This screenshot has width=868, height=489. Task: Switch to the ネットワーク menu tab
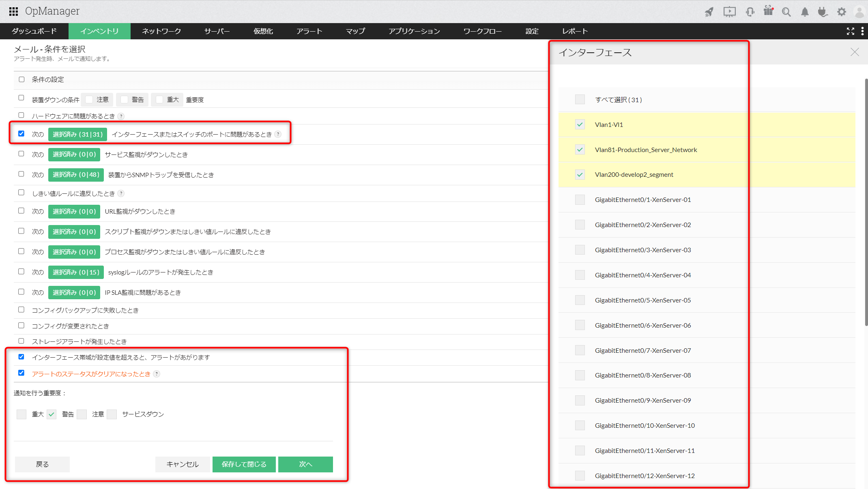pos(161,31)
